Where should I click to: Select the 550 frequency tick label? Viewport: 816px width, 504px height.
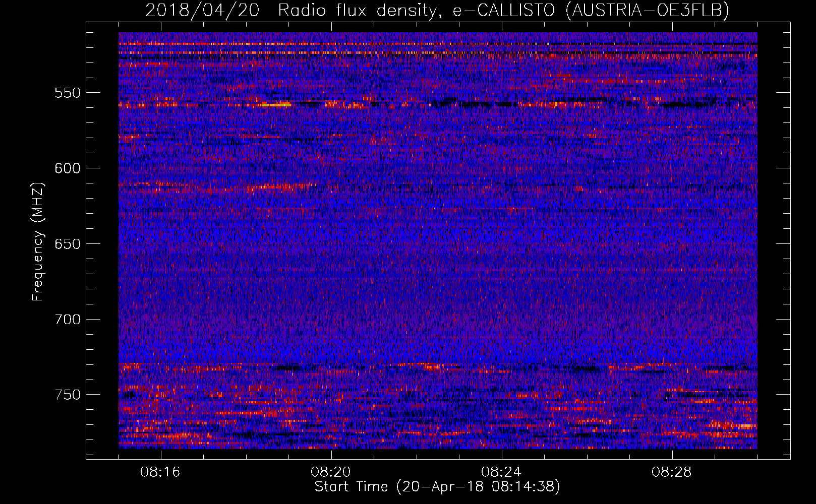click(x=68, y=93)
